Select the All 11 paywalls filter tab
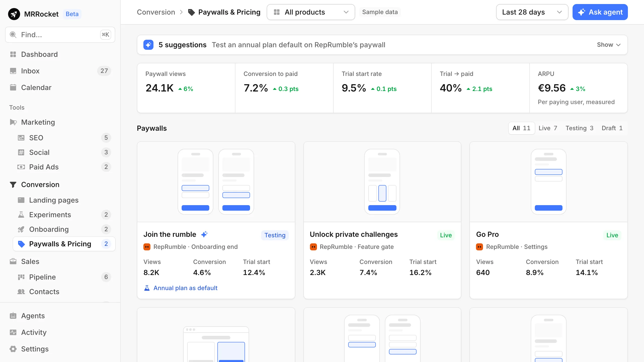The height and width of the screenshot is (362, 644). [521, 128]
